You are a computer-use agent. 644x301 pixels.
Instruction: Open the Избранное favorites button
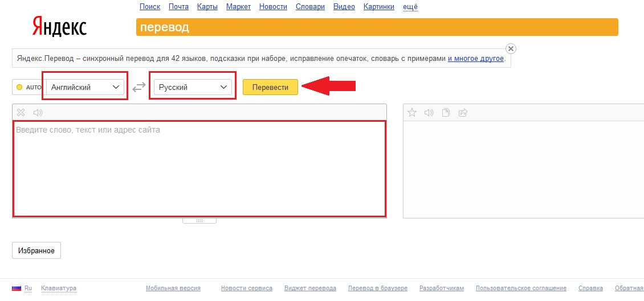(36, 250)
